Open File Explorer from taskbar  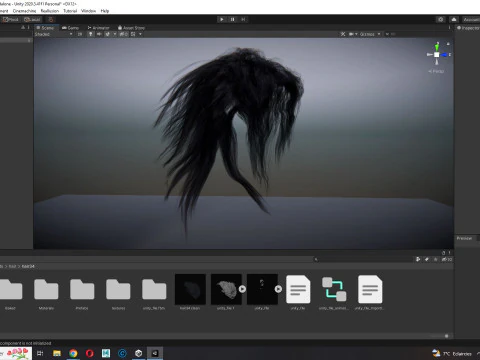pos(57,353)
